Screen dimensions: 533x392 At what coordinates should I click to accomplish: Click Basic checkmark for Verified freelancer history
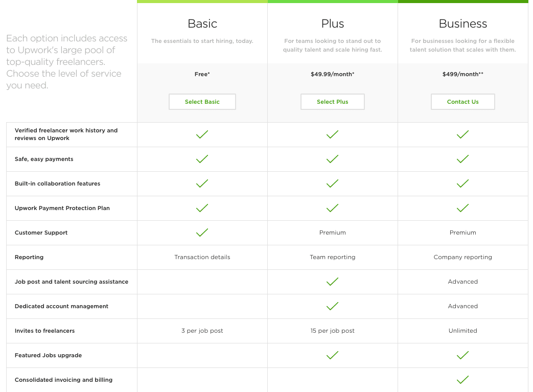click(x=202, y=134)
